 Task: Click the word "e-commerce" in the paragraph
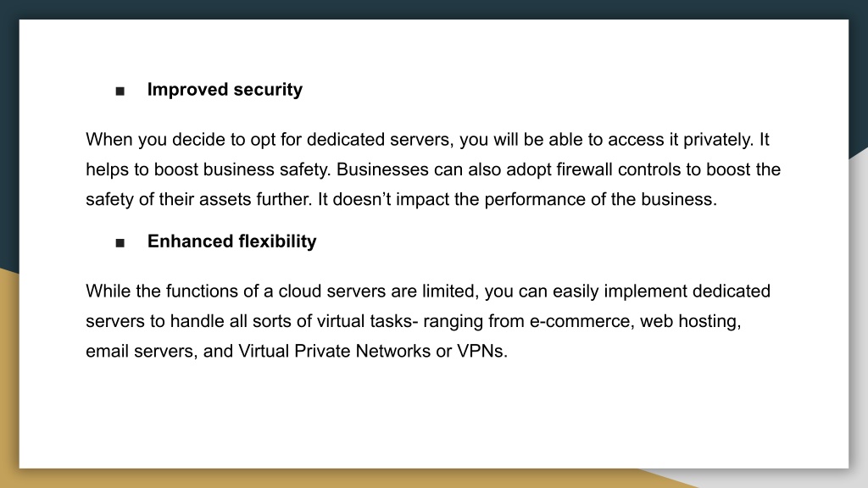click(581, 321)
